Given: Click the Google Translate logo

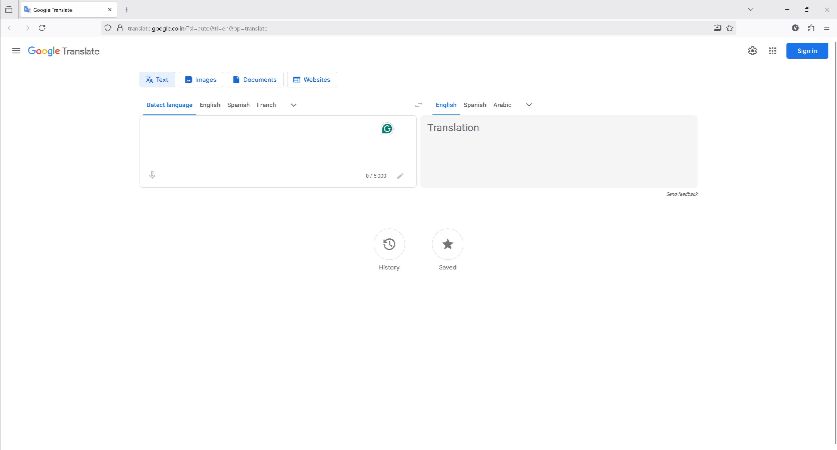Looking at the screenshot, I should pyautogui.click(x=64, y=51).
